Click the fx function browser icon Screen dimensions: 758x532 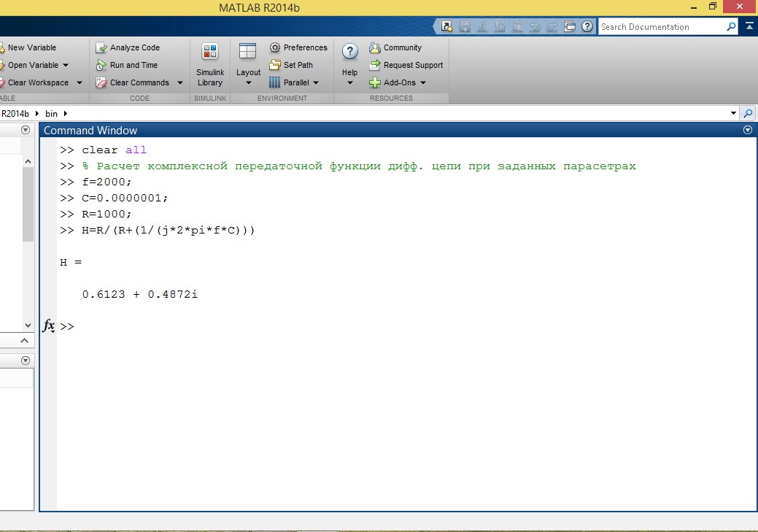click(49, 325)
